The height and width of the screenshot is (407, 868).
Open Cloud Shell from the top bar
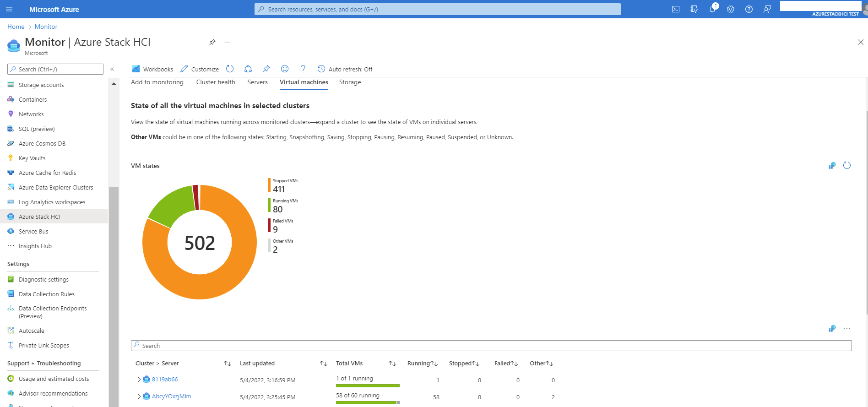pyautogui.click(x=676, y=9)
